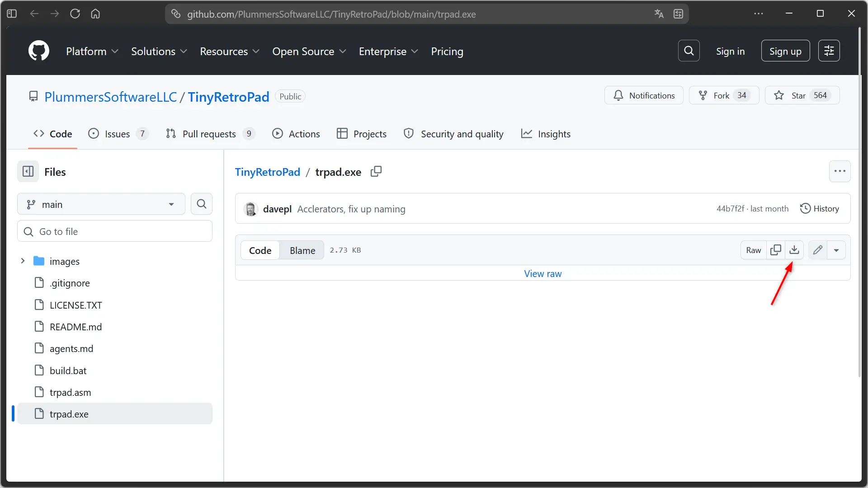Expand the Enterprise menu
The image size is (868, 488).
coord(388,52)
